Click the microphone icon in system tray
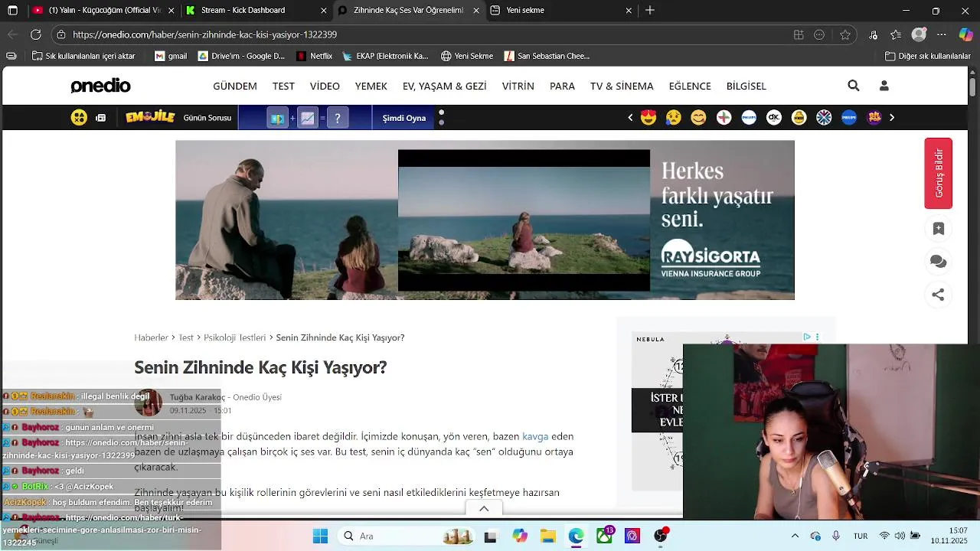 pyautogui.click(x=836, y=536)
